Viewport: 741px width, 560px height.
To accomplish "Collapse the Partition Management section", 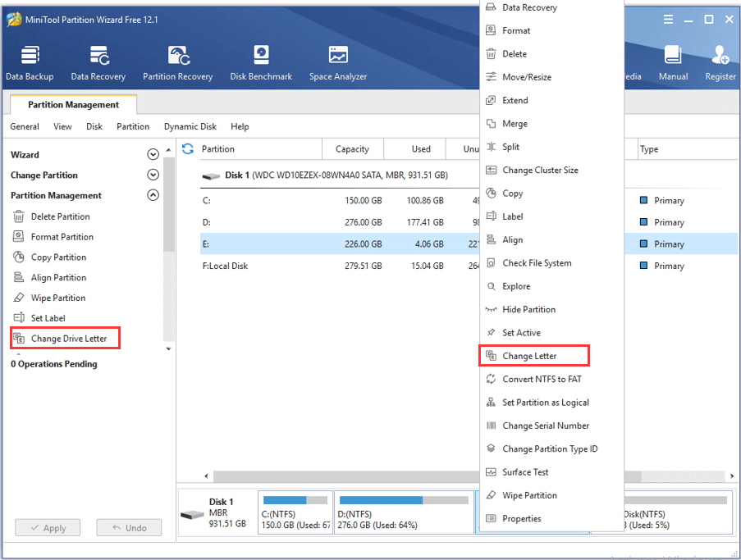I will coord(153,195).
